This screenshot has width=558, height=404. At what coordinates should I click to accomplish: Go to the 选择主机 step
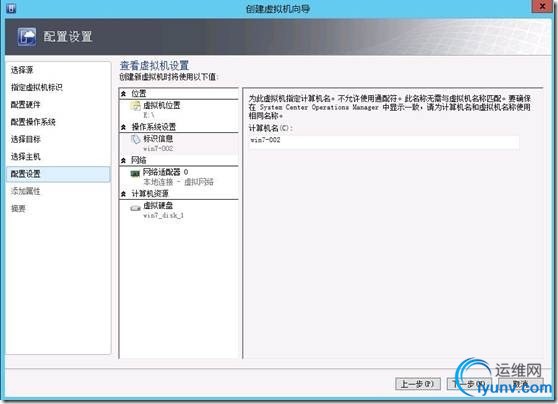pos(26,157)
